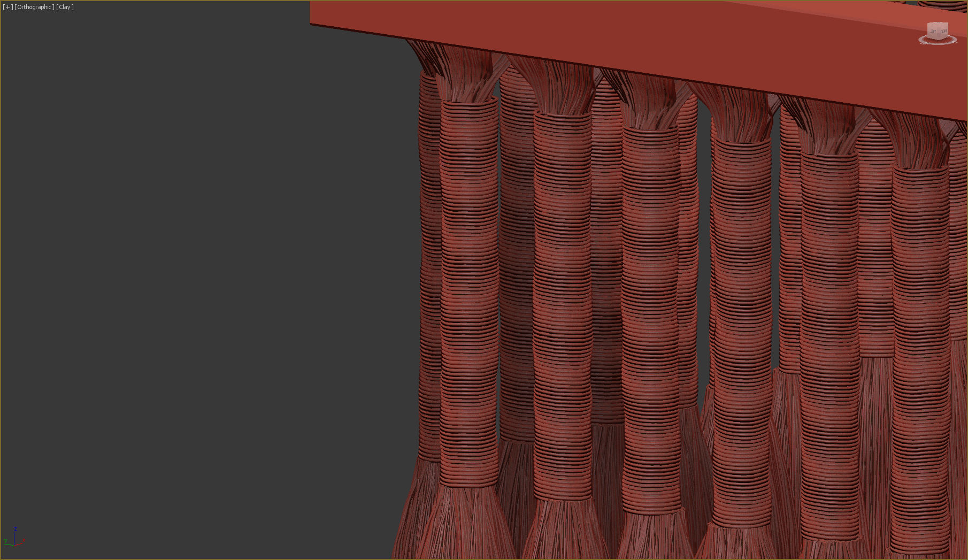Open the Clay shading label menu
The height and width of the screenshot is (560, 968).
[65, 7]
